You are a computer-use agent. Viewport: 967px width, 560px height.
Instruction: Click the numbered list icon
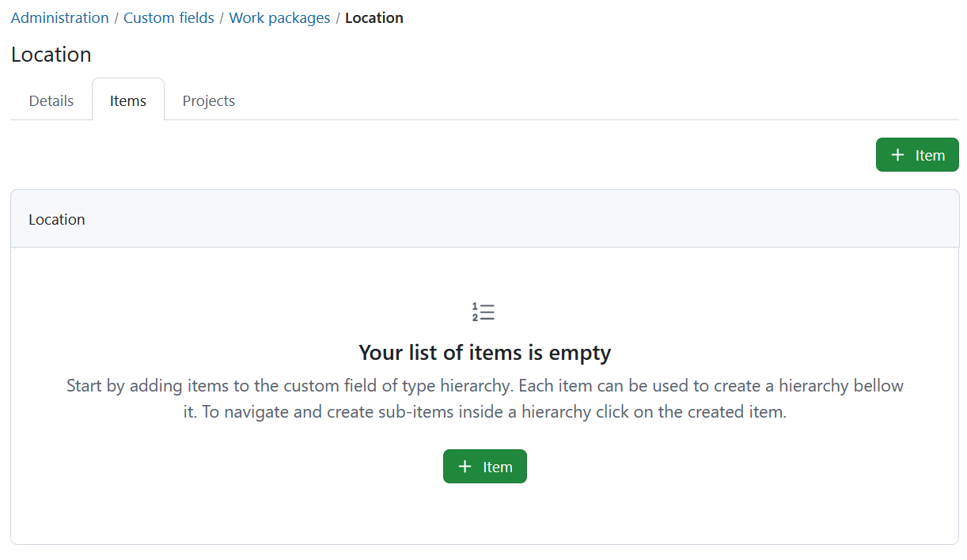[x=483, y=312]
